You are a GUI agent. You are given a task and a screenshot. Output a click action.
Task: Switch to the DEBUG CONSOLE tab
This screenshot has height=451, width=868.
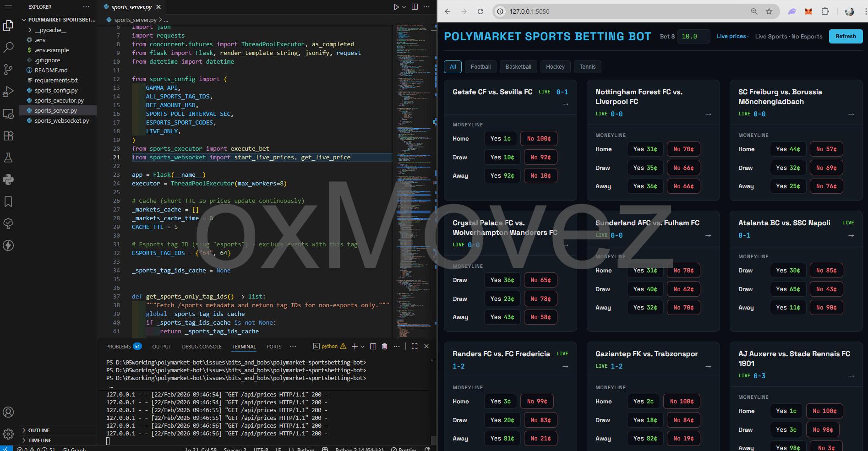click(x=202, y=347)
